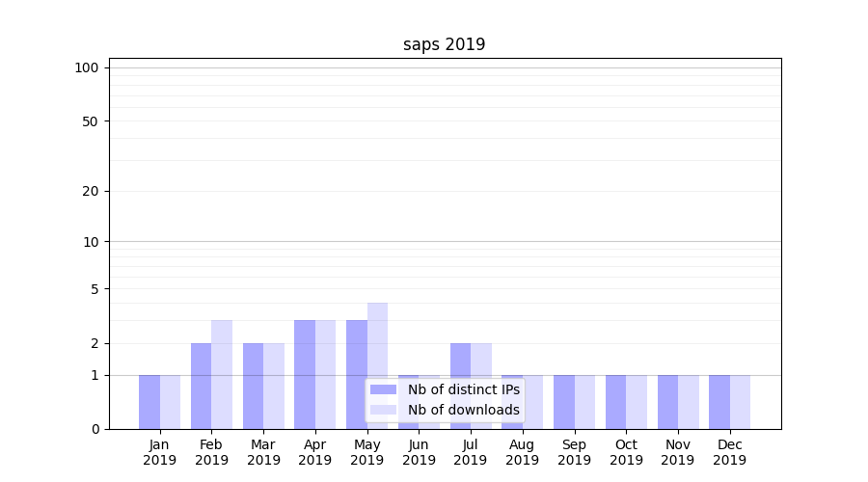Click the Feb 2019 downloads bar

point(222,374)
